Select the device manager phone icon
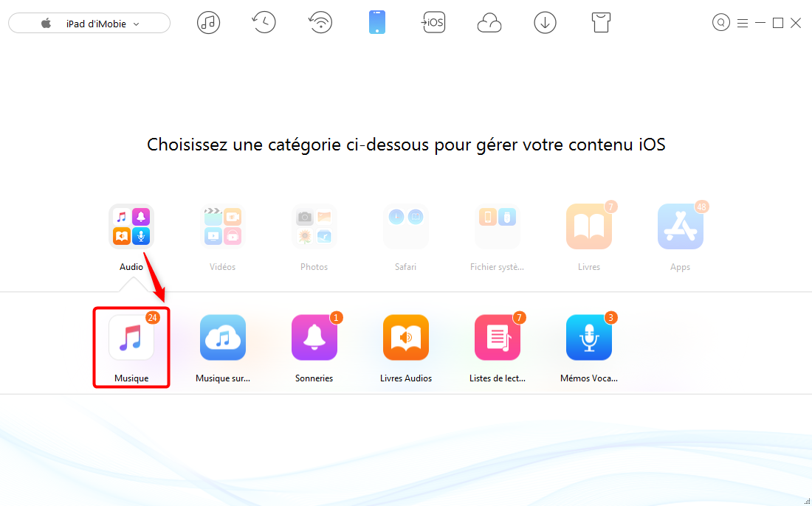This screenshot has height=506, width=812. (377, 23)
